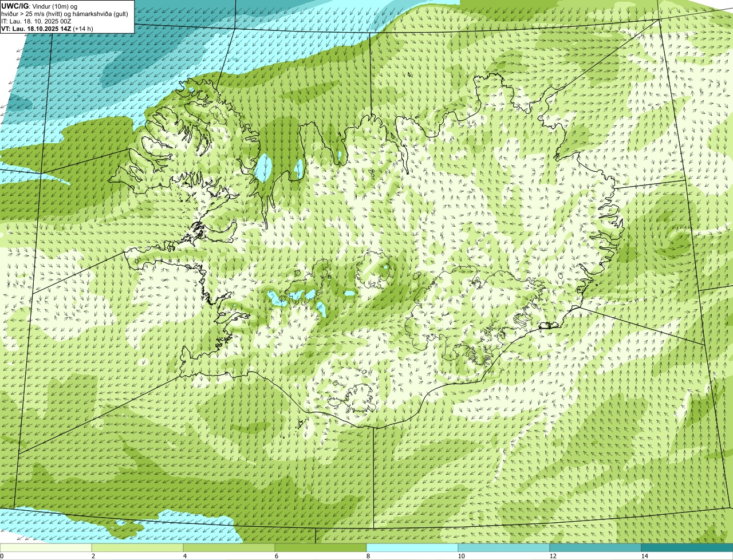Click the '4' label on the wind scale

click(x=184, y=556)
